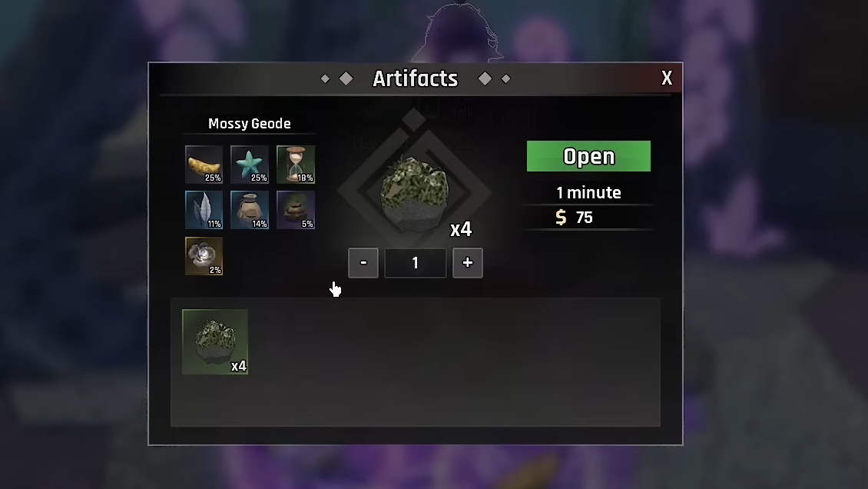Increase geode quantity with the plus button

(x=468, y=262)
